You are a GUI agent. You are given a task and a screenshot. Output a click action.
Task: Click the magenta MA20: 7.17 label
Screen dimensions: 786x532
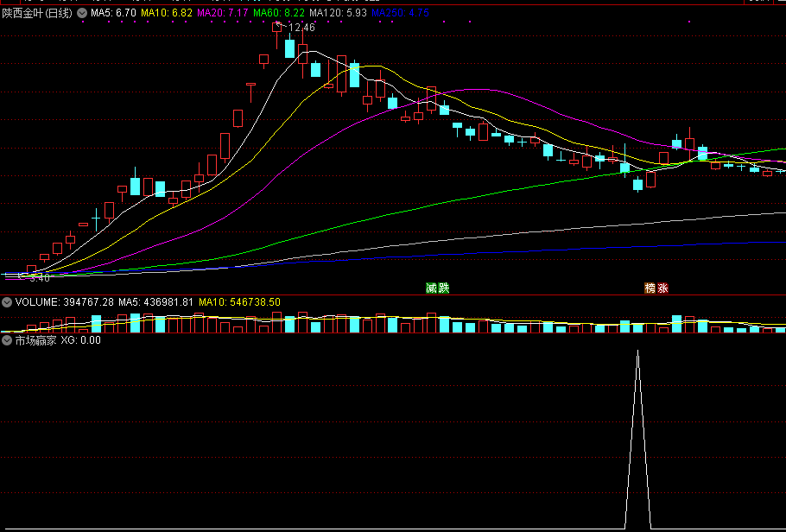[x=223, y=13]
